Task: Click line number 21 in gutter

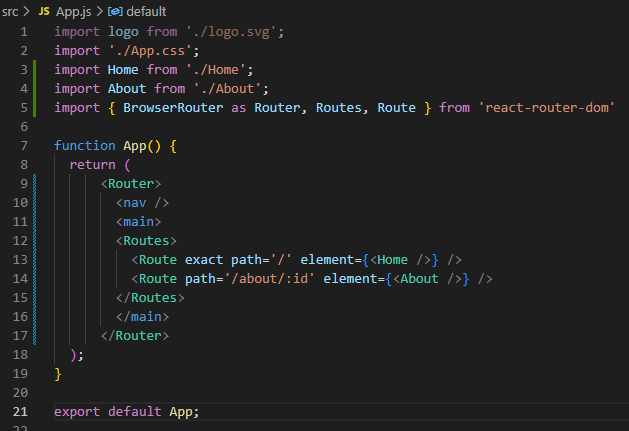Action: [20, 412]
